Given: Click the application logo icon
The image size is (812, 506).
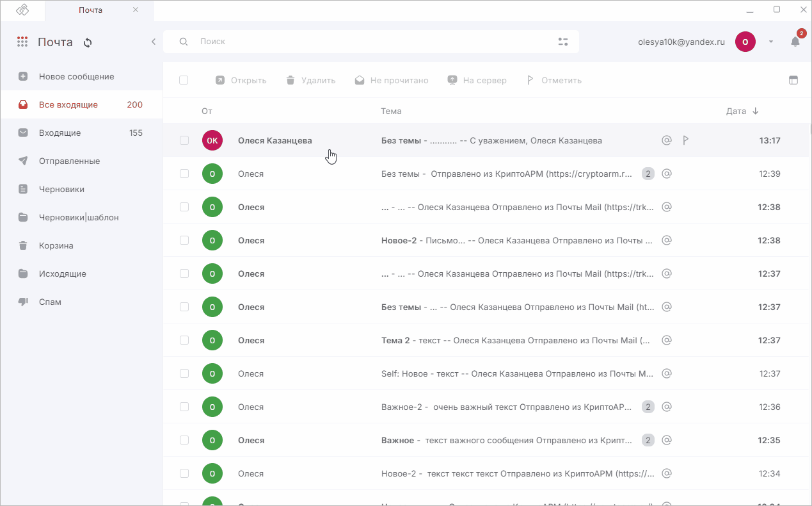Looking at the screenshot, I should point(22,10).
